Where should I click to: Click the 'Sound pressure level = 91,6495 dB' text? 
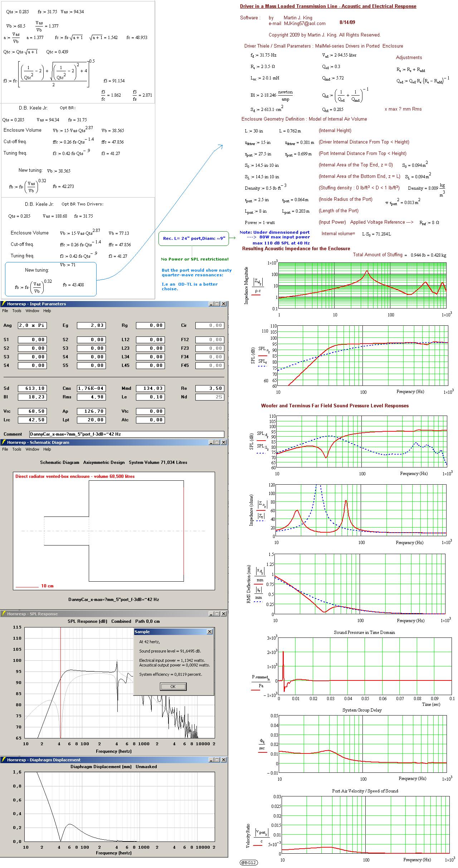click(x=170, y=651)
